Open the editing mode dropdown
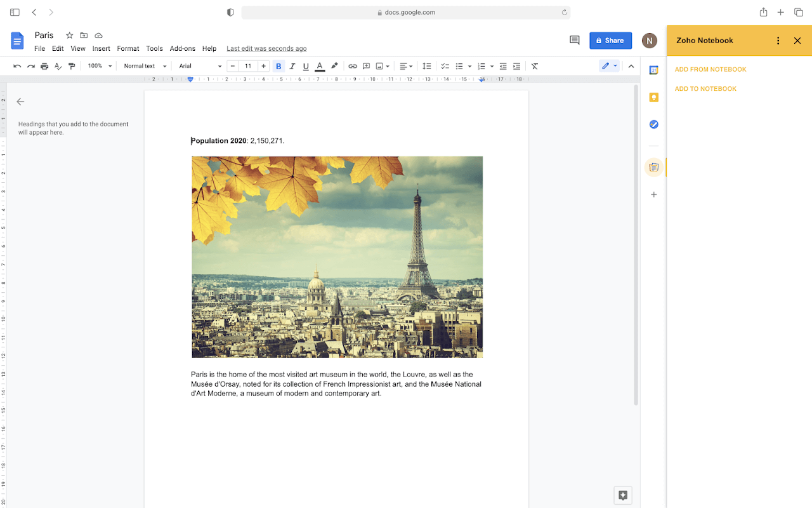Image resolution: width=812 pixels, height=508 pixels. click(x=608, y=65)
